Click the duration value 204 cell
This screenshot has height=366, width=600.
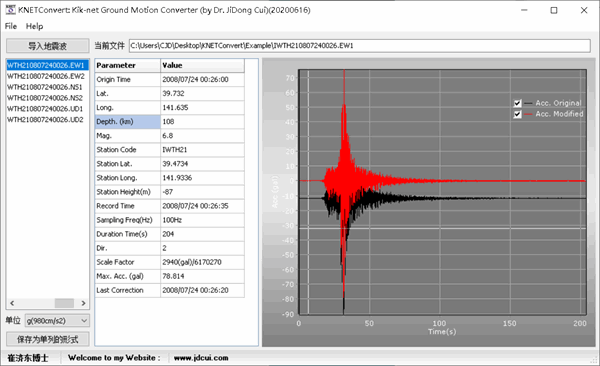click(202, 234)
